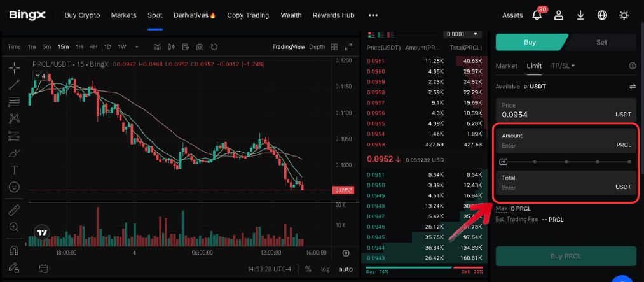Open the Wealth menu
Viewport: 644px width, 282px height.
(x=291, y=15)
